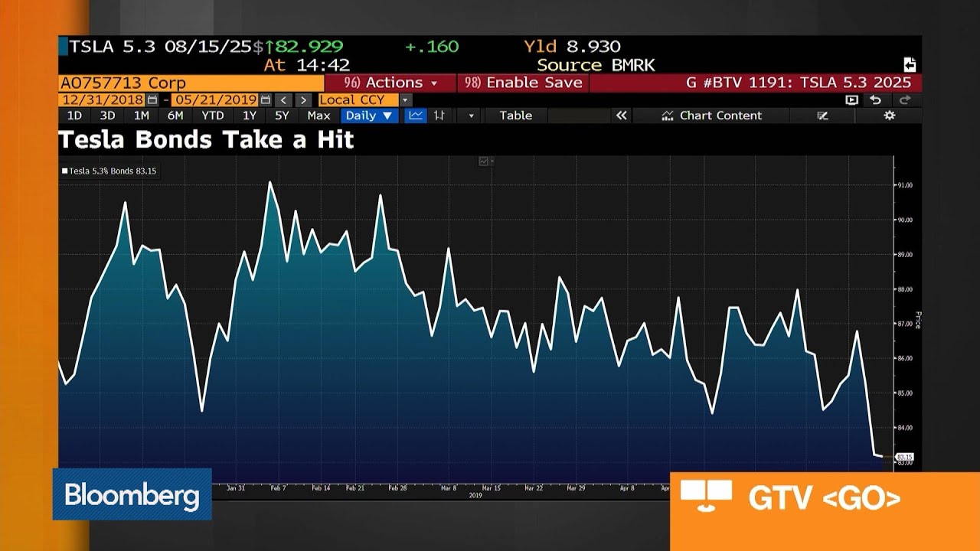Switch to Table view
Viewport: 980px width, 551px height.
(x=516, y=116)
